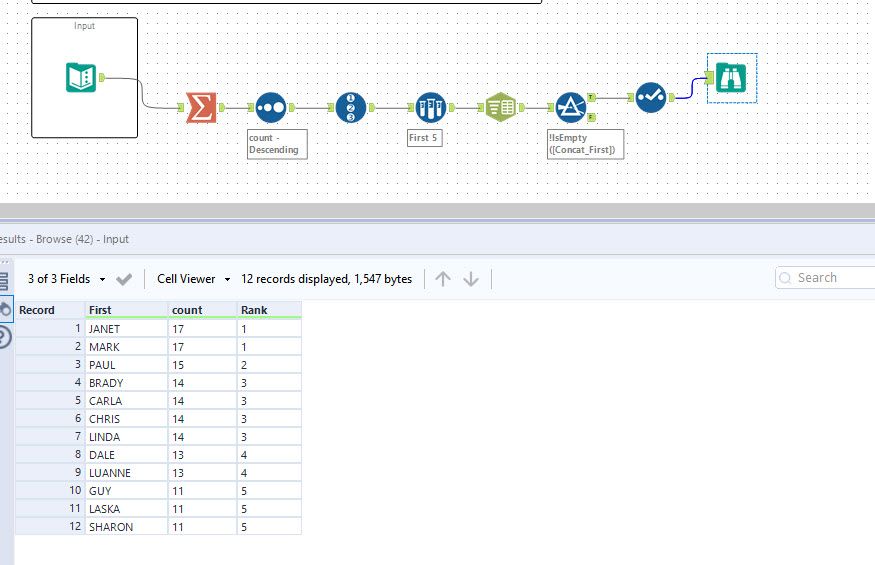Click the '!IsEmpty([Concat_First])' annotation
Image resolution: width=875 pixels, height=565 pixels.
pos(585,144)
